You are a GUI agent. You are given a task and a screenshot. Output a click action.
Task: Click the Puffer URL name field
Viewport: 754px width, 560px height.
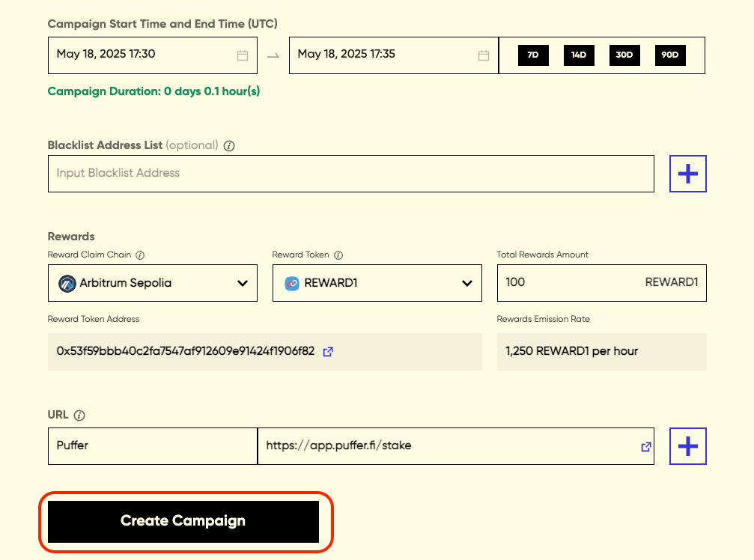pos(153,446)
